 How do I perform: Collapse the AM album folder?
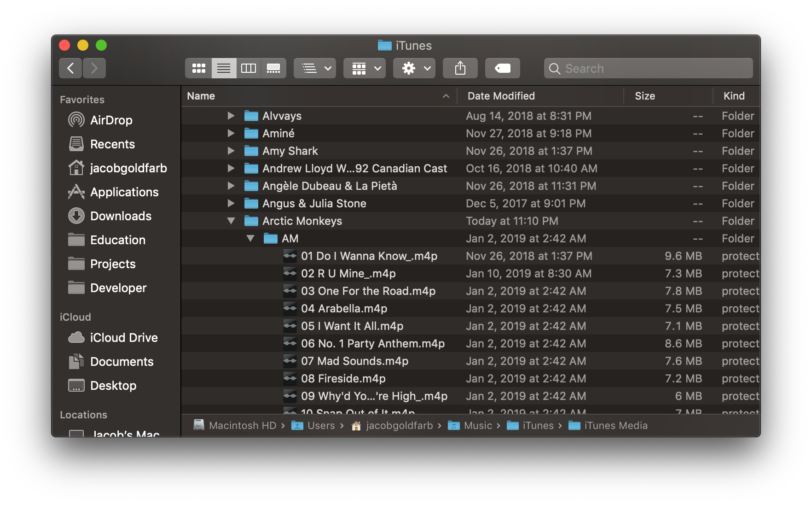pyautogui.click(x=250, y=238)
